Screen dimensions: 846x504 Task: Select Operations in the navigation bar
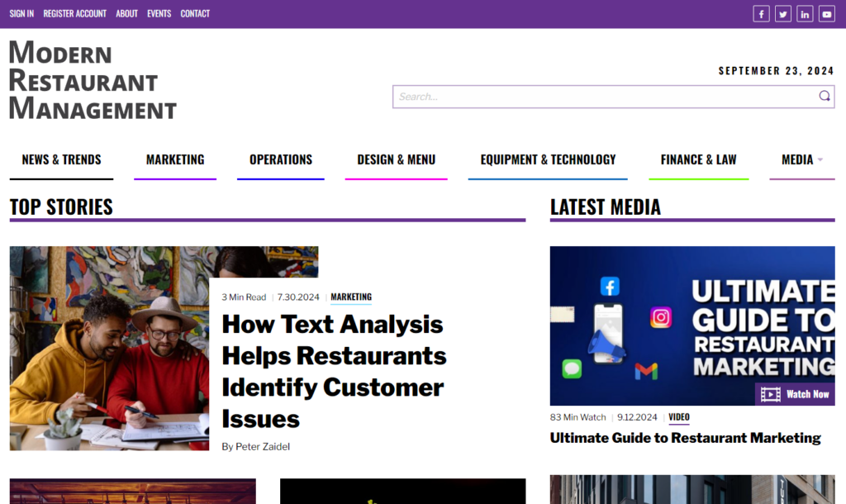(x=281, y=159)
